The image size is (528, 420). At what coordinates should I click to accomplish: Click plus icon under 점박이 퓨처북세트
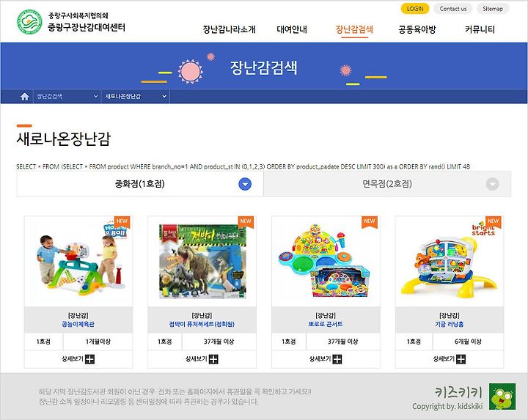[x=213, y=359]
